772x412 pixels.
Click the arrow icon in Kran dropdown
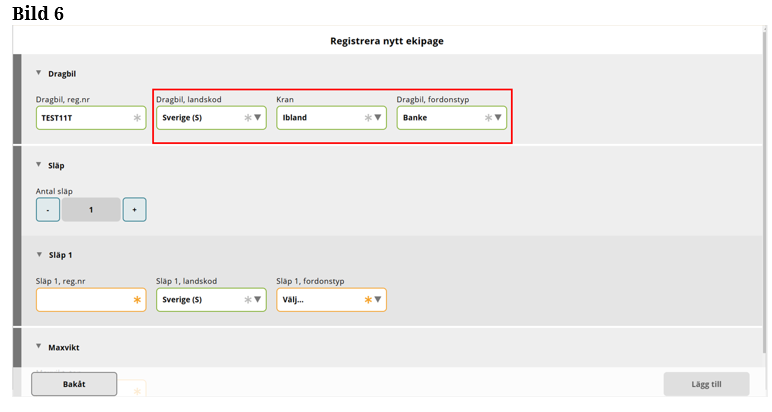click(x=378, y=117)
